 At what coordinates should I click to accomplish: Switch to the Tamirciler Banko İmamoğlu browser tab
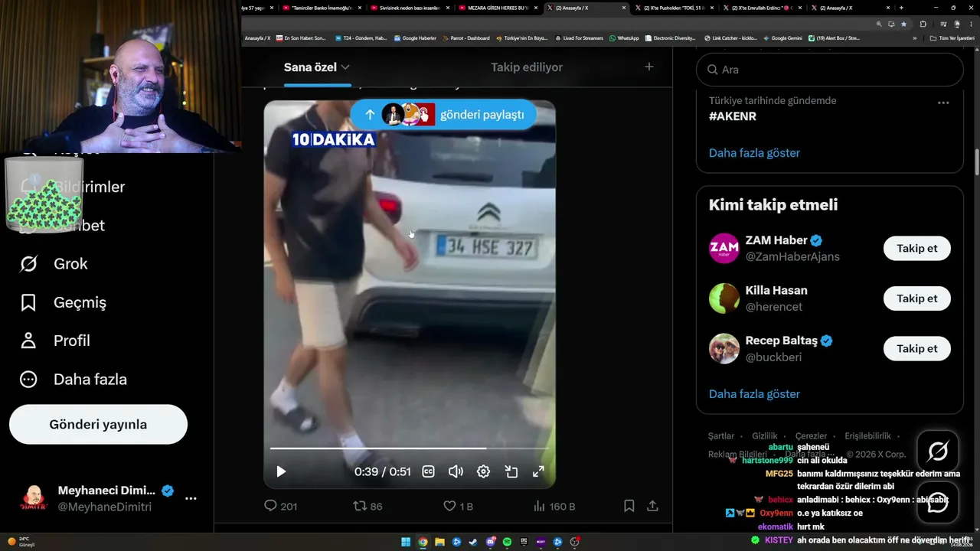(322, 8)
